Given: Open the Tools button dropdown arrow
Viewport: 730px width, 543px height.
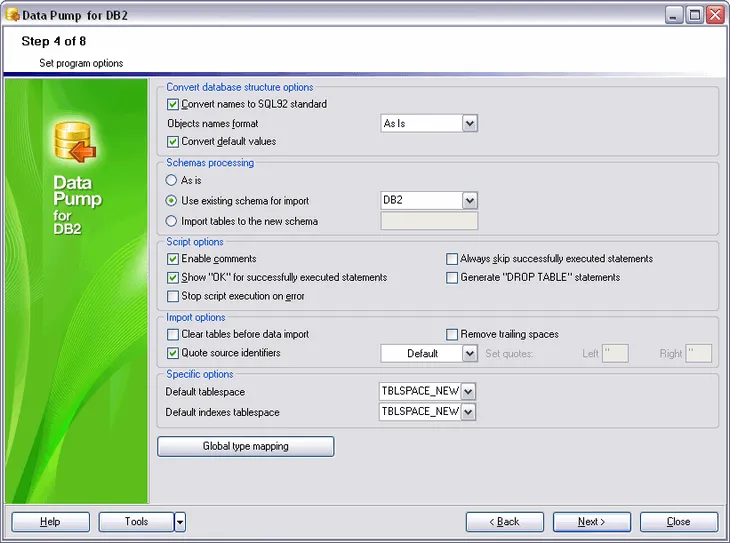Looking at the screenshot, I should tap(180, 522).
